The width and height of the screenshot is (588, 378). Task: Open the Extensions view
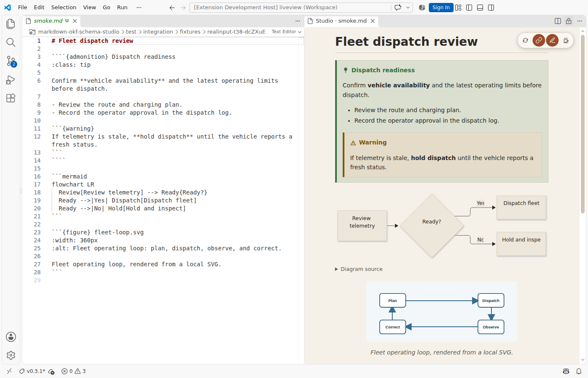(11, 98)
